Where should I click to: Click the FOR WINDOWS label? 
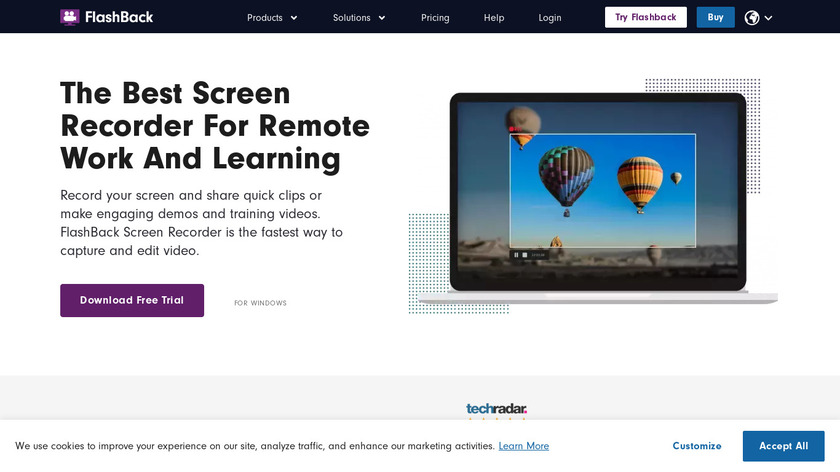click(260, 303)
